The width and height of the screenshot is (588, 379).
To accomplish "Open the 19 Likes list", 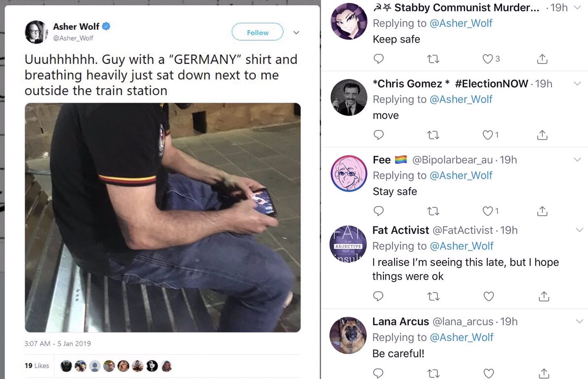I will click(x=37, y=366).
